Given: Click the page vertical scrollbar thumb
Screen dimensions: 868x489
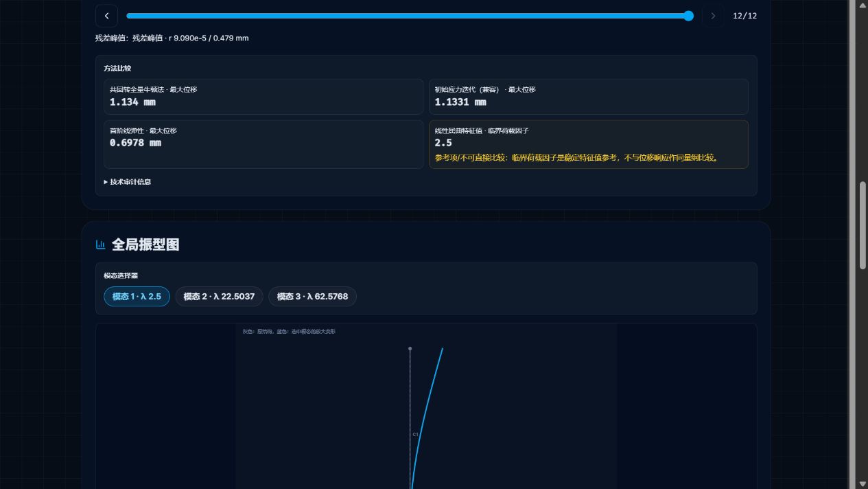Looking at the screenshot, I should (863, 226).
